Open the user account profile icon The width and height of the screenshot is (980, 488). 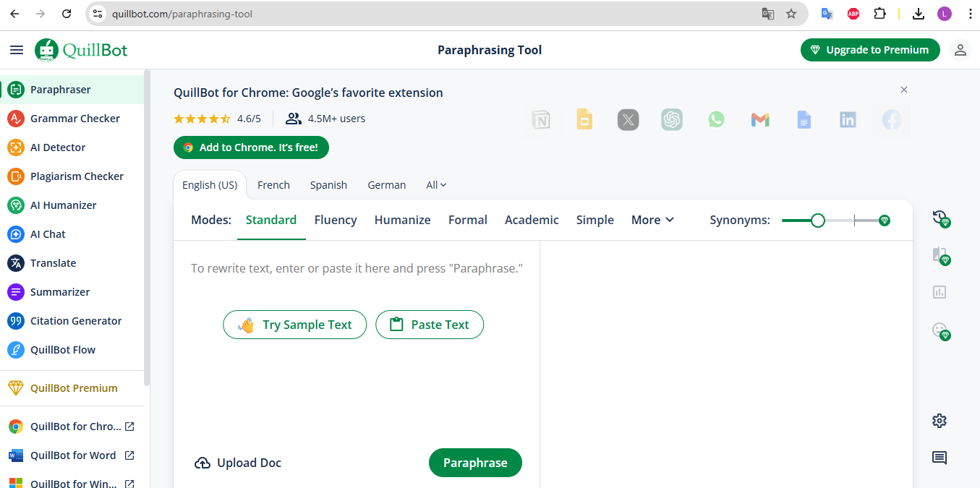(x=960, y=50)
